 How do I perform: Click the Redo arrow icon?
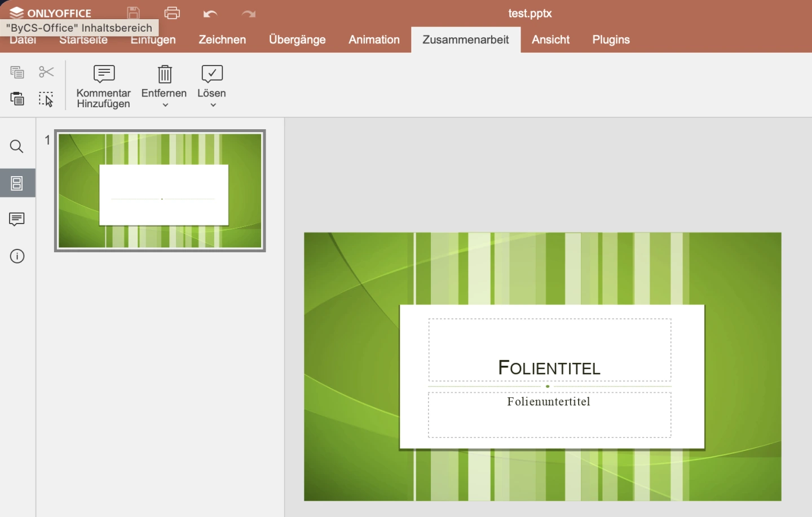249,14
